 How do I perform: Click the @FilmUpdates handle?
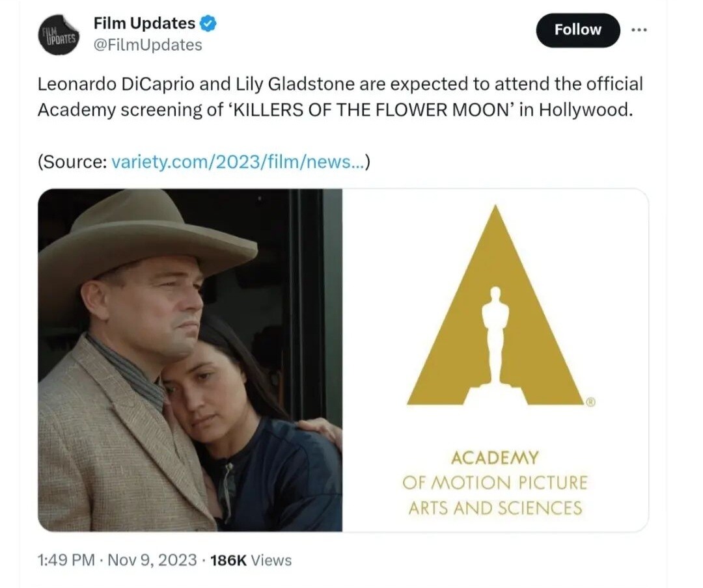click(148, 45)
